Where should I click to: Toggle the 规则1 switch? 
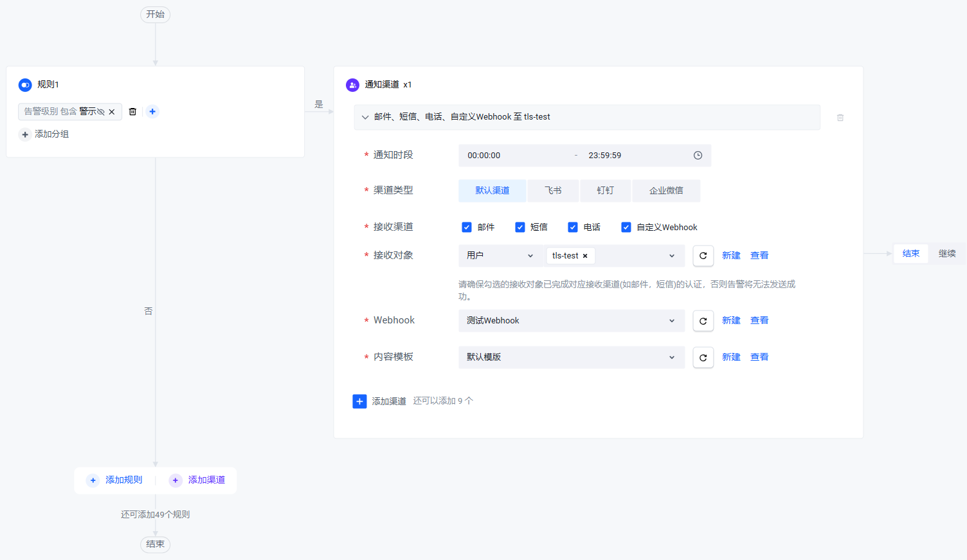[25, 85]
